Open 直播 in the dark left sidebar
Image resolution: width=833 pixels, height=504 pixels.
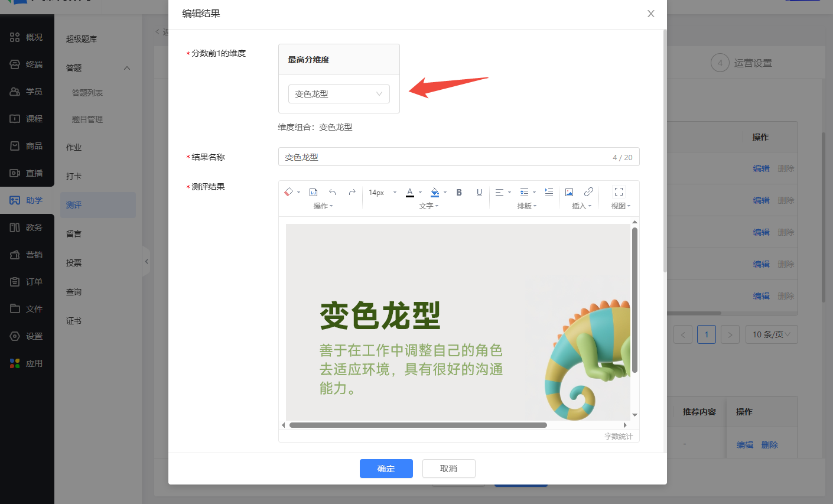point(27,173)
